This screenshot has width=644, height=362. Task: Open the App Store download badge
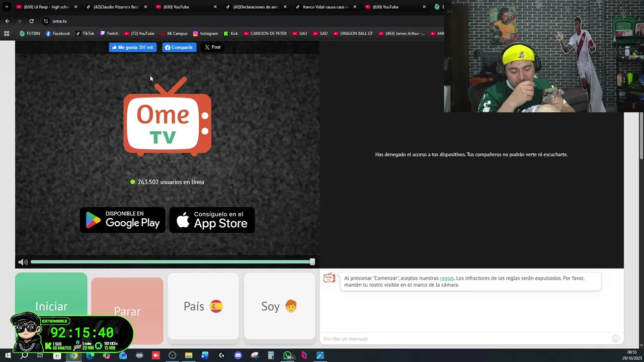212,220
